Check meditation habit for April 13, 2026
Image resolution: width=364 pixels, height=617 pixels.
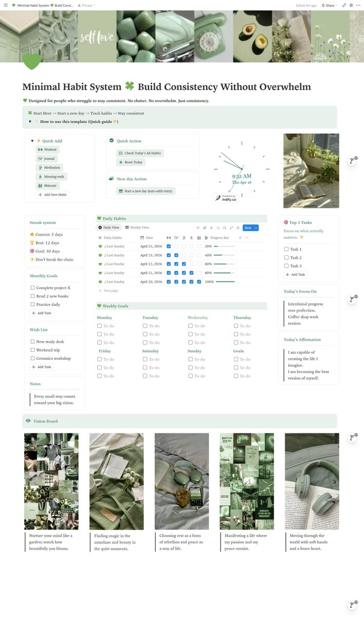(184, 255)
